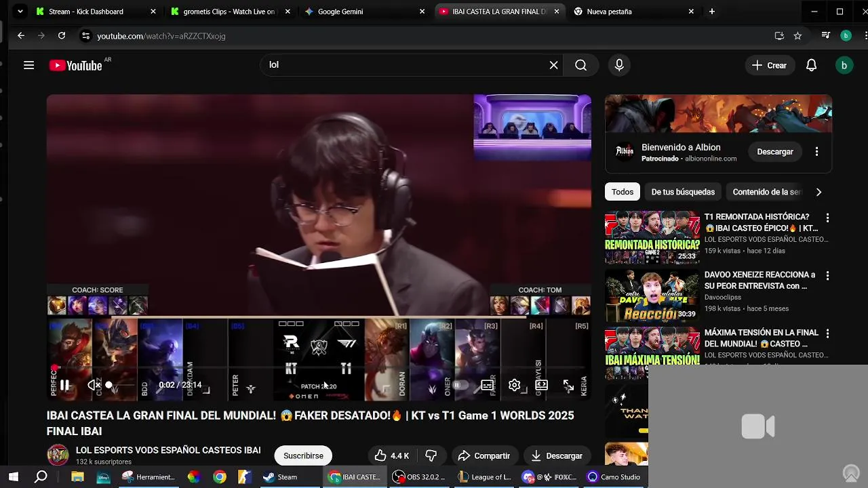868x488 pixels.
Task: Click the address bar URL
Action: [161, 36]
